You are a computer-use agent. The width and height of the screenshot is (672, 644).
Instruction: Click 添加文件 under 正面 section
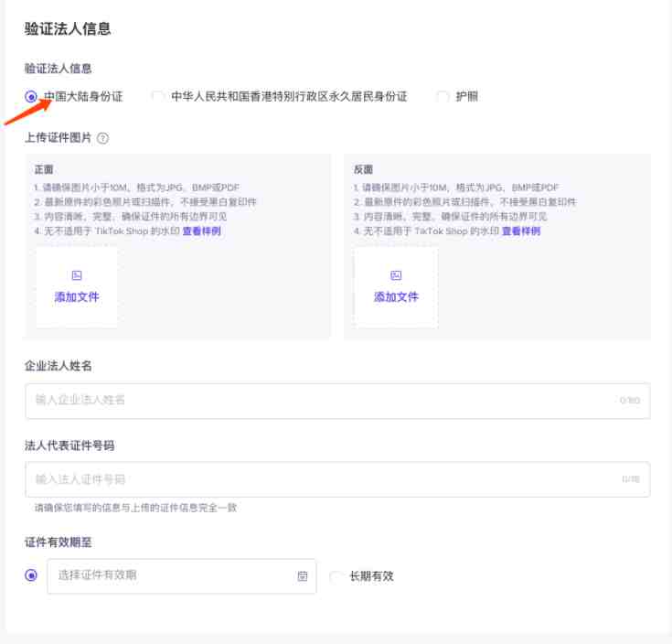click(77, 296)
